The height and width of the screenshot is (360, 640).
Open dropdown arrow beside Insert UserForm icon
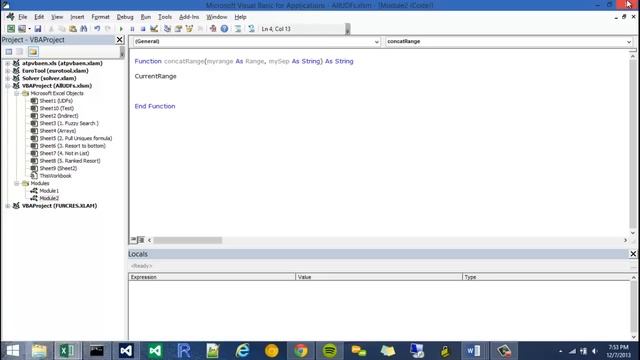(29, 29)
